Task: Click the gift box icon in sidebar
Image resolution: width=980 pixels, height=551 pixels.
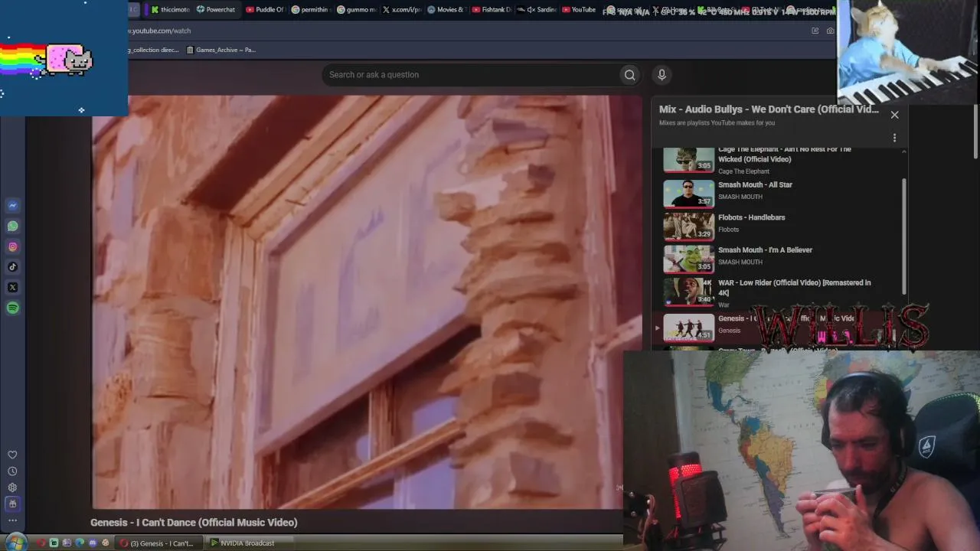Action: pos(12,504)
